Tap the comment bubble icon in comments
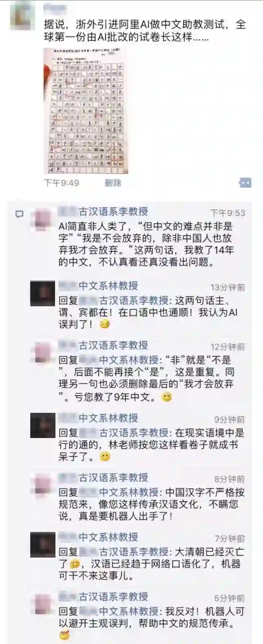This screenshot has height=644, width=263. point(19,214)
